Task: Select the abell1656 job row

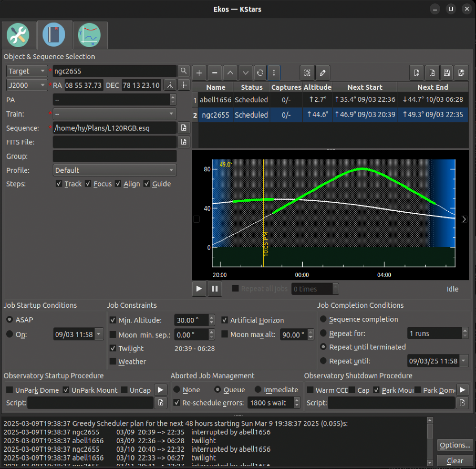Action: tap(215, 100)
